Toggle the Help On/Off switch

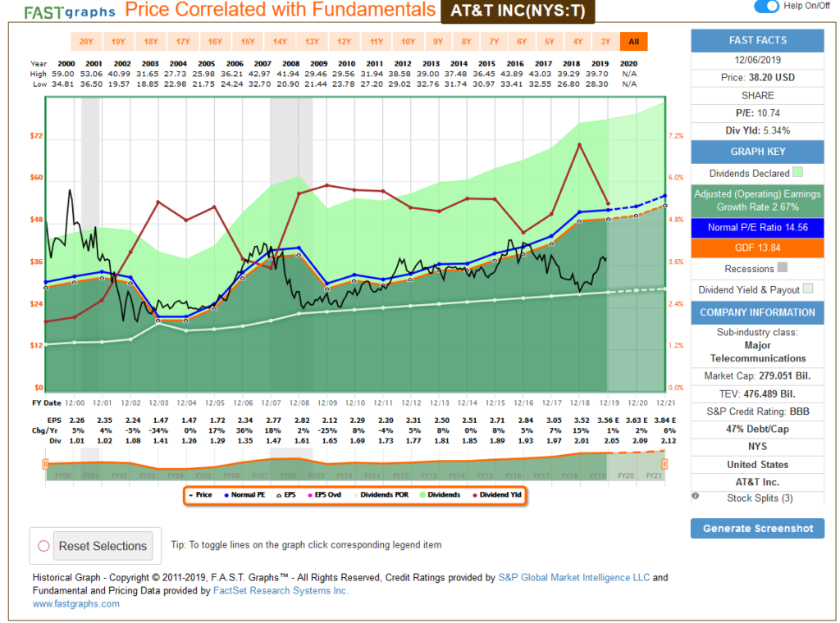[766, 6]
